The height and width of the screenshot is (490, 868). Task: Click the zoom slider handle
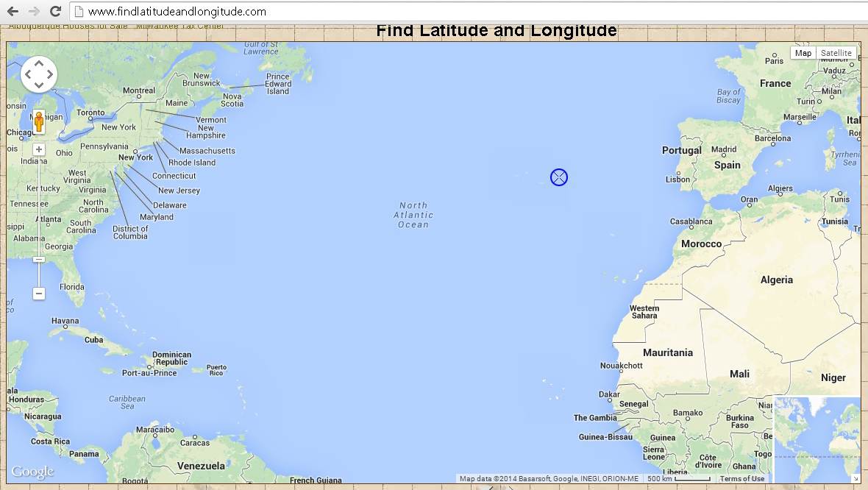tap(39, 259)
